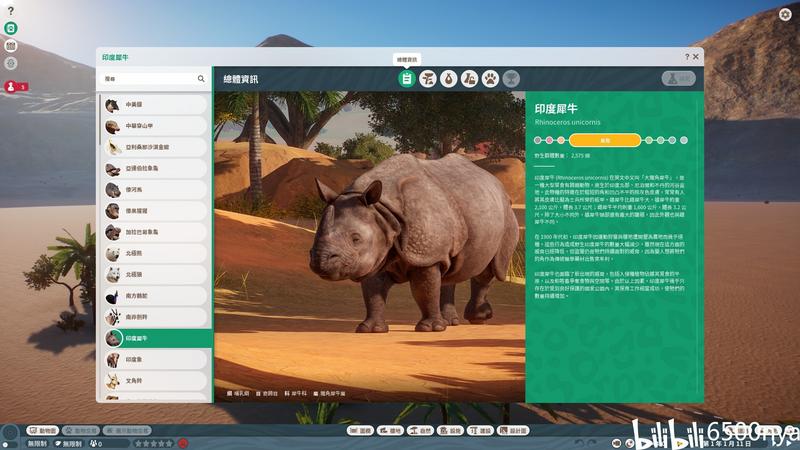
Task: Click the redo arrow in bottom bar
Action: pos(592,443)
